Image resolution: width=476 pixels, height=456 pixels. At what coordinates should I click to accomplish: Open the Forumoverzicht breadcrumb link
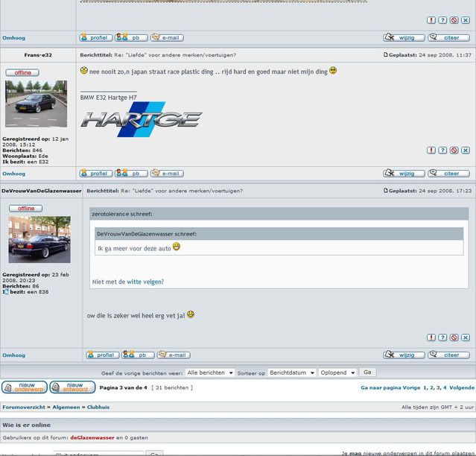[24, 407]
